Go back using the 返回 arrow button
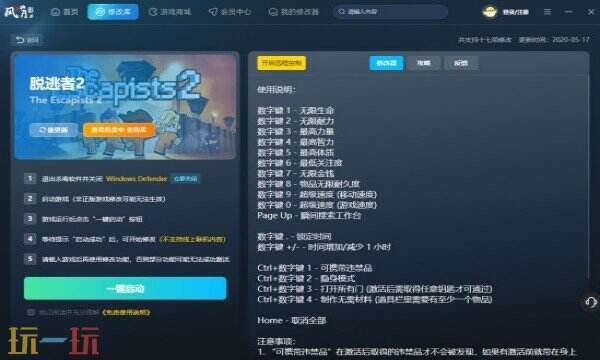 point(27,40)
